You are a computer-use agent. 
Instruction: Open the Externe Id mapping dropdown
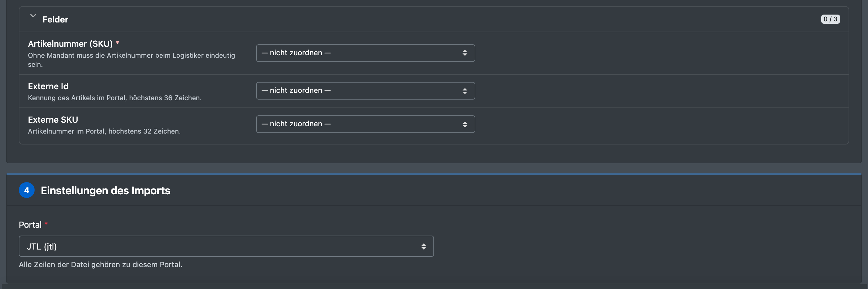365,91
